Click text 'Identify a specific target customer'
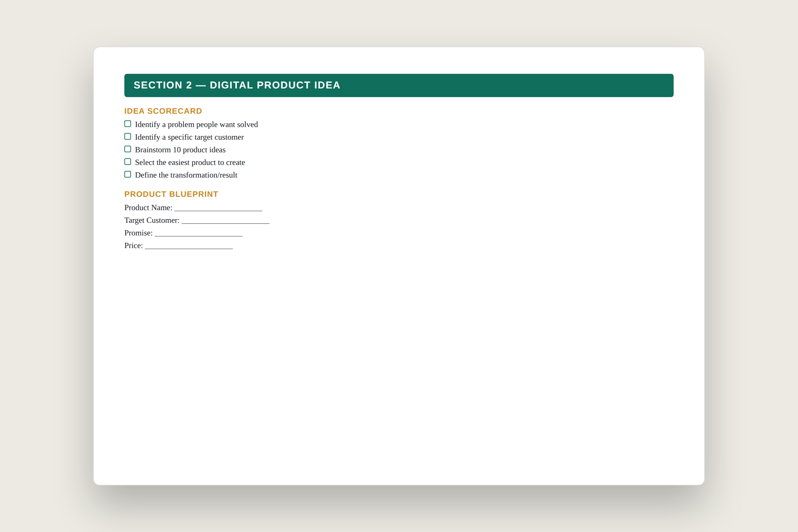The height and width of the screenshot is (532, 798). click(189, 137)
